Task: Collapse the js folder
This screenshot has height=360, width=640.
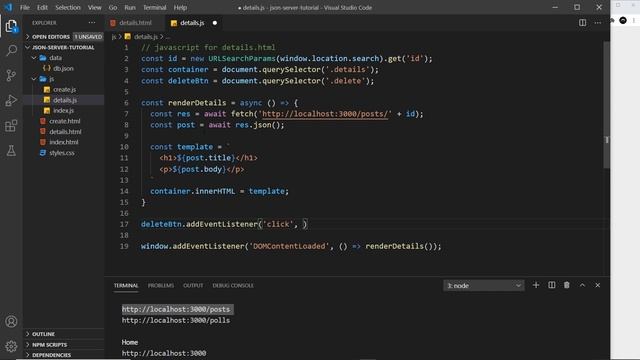Action: pos(51,79)
